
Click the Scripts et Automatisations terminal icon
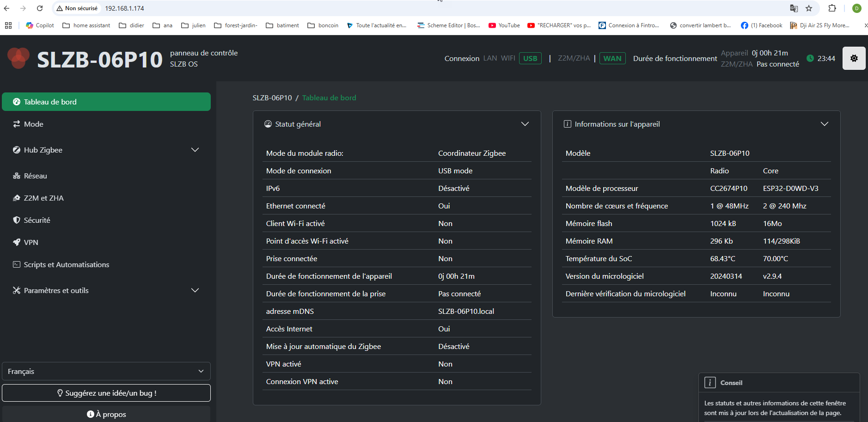click(17, 264)
